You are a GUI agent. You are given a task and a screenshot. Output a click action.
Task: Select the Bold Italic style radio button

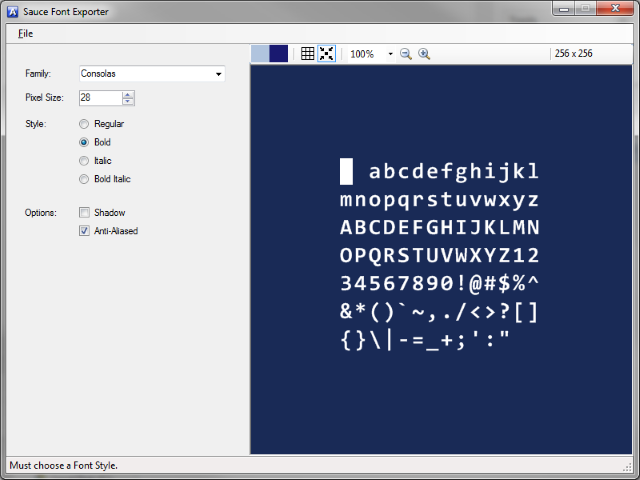[84, 179]
